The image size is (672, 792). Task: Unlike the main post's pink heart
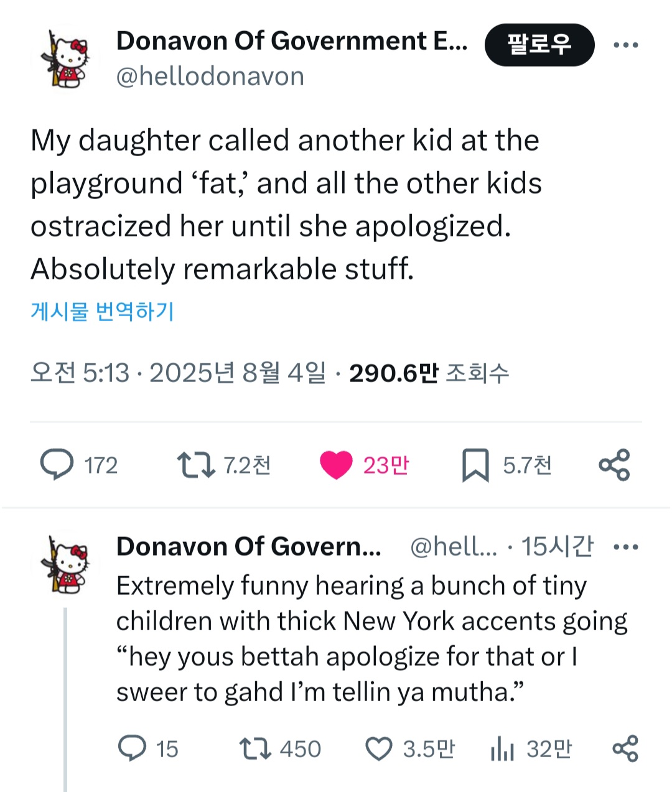(336, 465)
